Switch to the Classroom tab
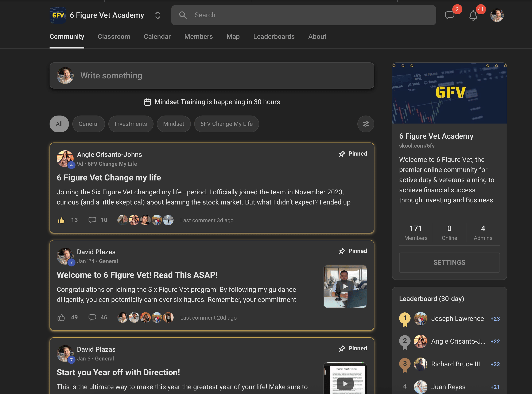Screen dimensions: 532x394 tap(114, 36)
